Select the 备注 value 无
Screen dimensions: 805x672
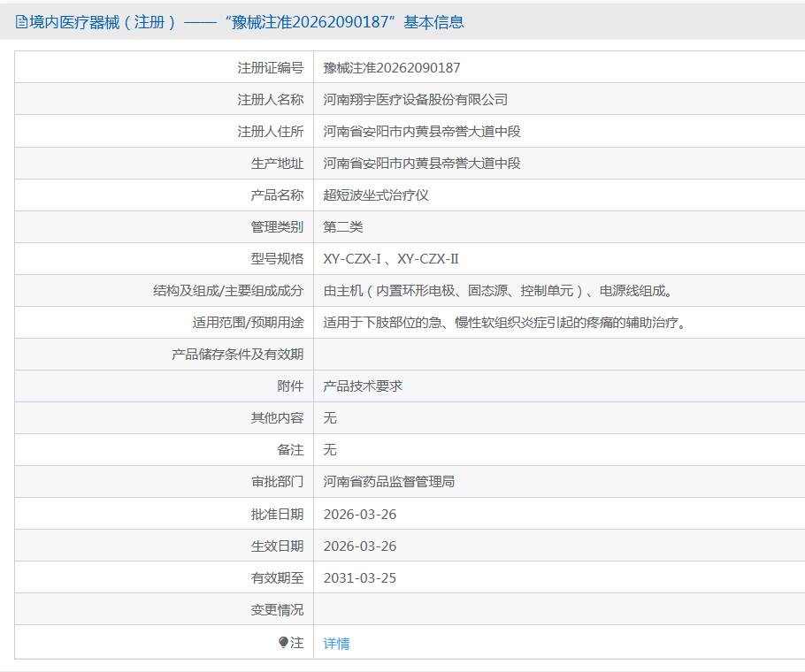click(328, 449)
